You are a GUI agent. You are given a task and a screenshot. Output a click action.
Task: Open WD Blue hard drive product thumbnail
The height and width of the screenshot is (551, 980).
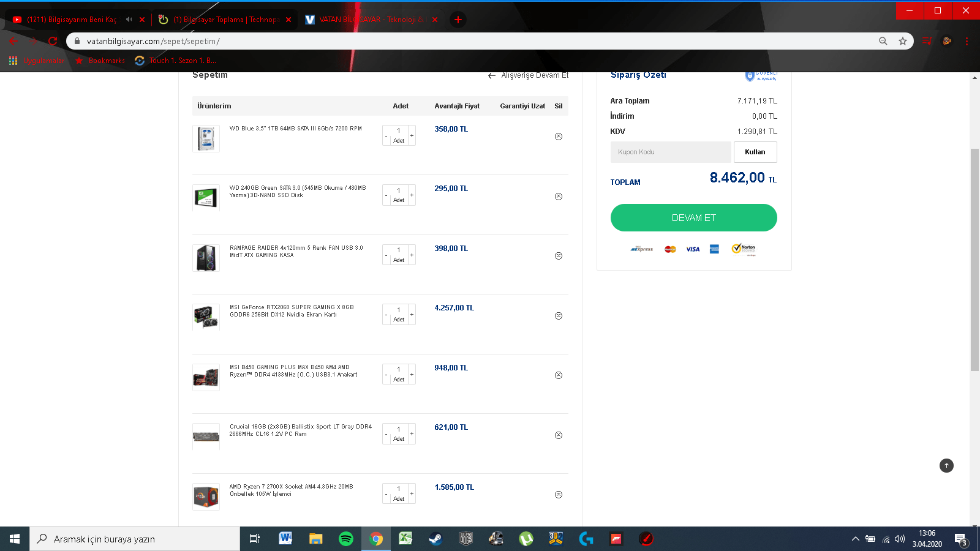pos(206,138)
